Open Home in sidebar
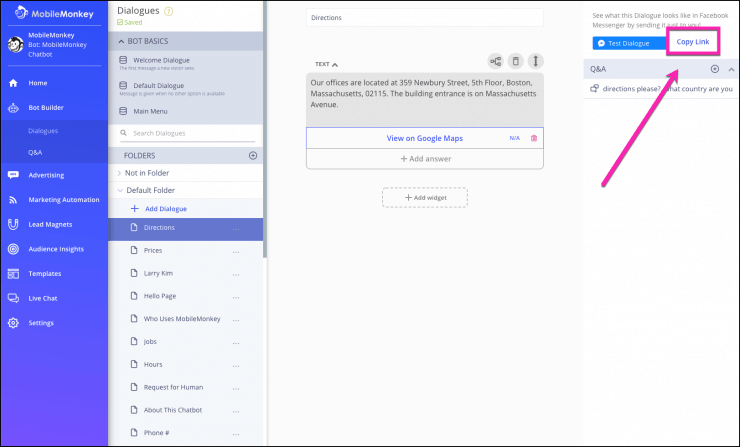Viewport: 740px width, 447px height. [x=38, y=83]
